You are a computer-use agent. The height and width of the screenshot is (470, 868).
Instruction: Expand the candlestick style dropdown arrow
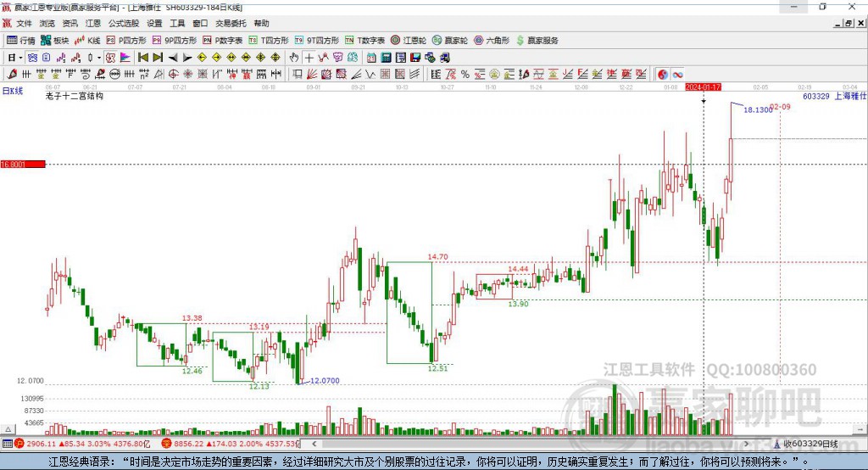click(x=99, y=58)
